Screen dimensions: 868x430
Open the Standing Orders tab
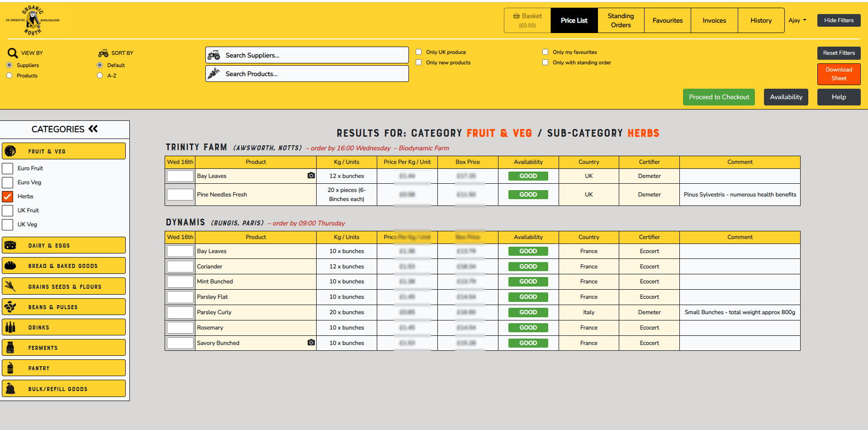pyautogui.click(x=621, y=20)
